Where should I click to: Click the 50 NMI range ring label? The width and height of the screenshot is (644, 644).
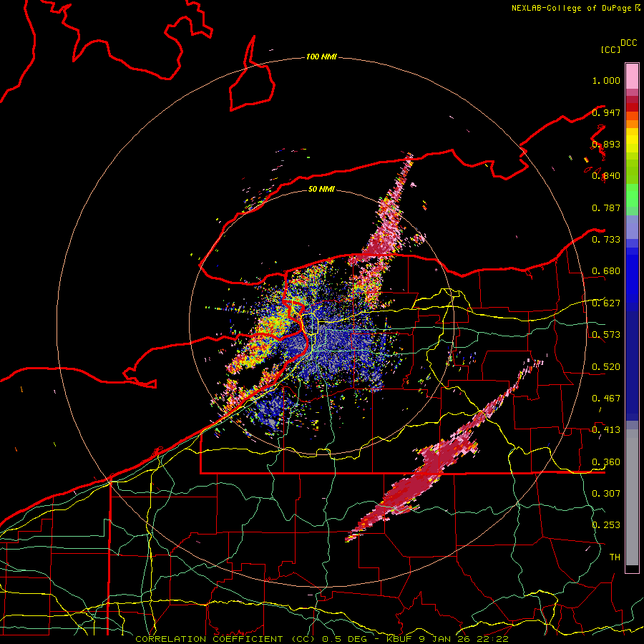coord(321,189)
